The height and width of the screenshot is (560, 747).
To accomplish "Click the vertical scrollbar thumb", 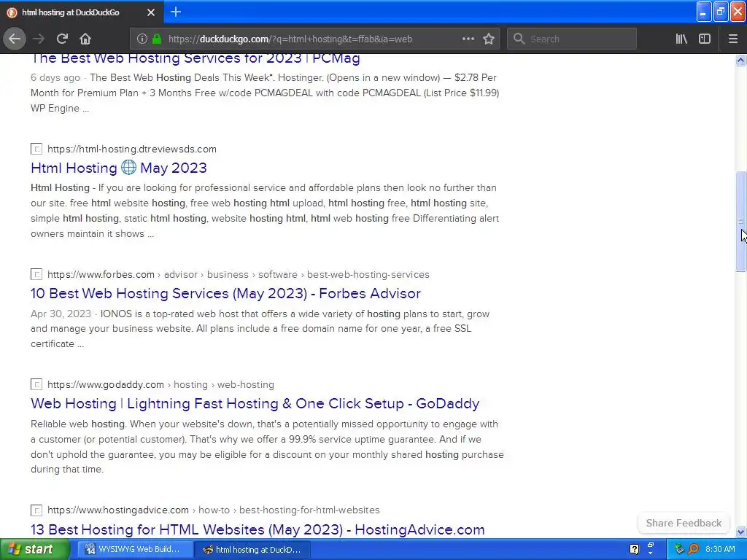I will (x=740, y=222).
